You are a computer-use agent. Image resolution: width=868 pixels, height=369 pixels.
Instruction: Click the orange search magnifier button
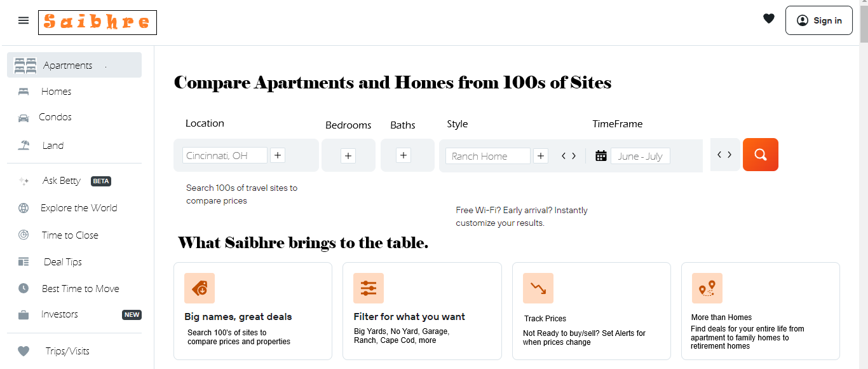coord(760,155)
